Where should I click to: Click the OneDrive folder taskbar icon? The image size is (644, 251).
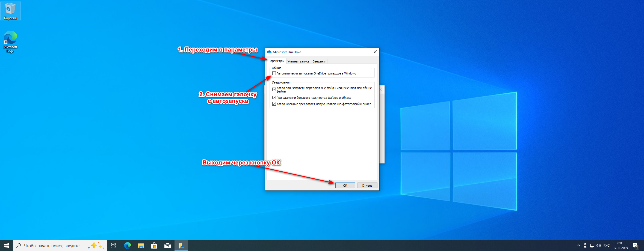point(181,246)
